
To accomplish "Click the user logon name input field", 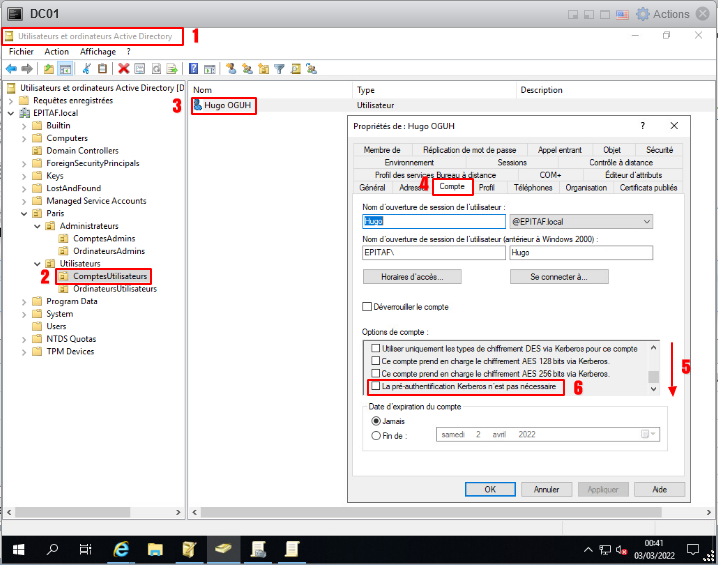I will pyautogui.click(x=433, y=221).
